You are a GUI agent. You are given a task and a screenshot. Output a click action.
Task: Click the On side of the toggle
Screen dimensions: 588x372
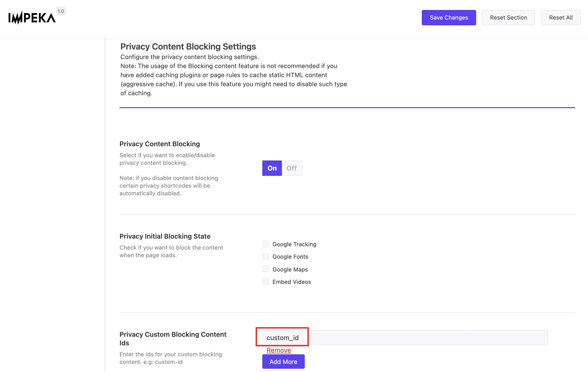pos(272,168)
